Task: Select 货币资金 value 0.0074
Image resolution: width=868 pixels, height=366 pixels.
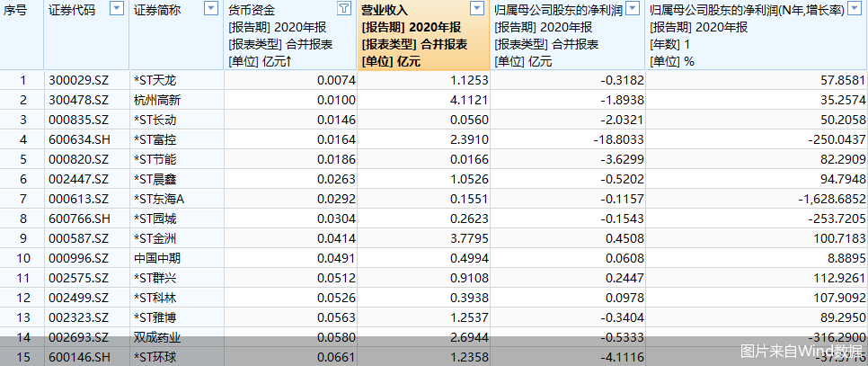Action: [336, 81]
